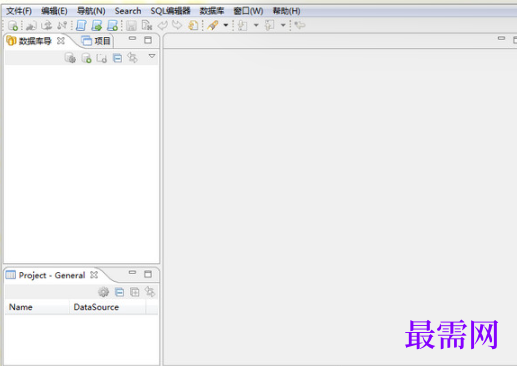
Task: Open the 窗口(W) menu
Action: click(x=248, y=11)
